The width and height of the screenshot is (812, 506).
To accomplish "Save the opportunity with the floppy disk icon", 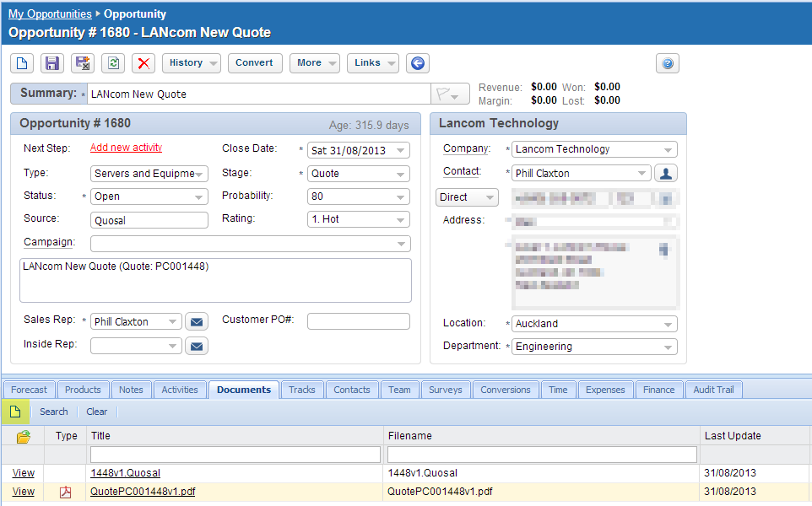I will tap(52, 63).
